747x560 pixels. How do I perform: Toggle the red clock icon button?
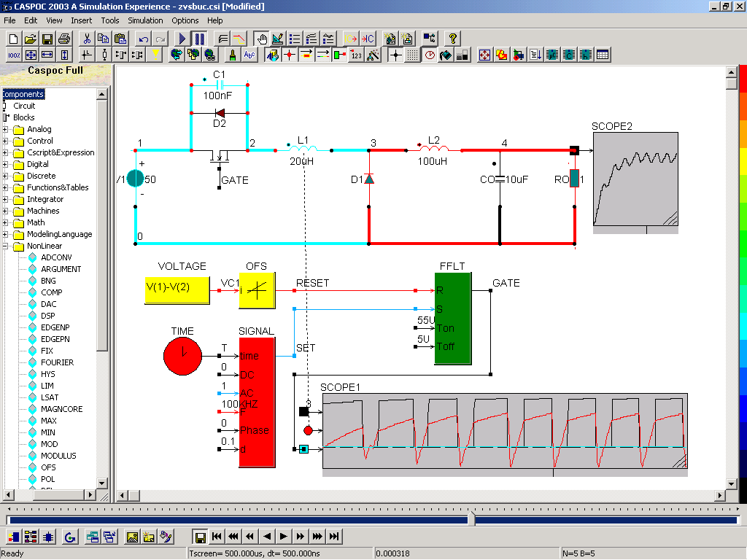430,55
